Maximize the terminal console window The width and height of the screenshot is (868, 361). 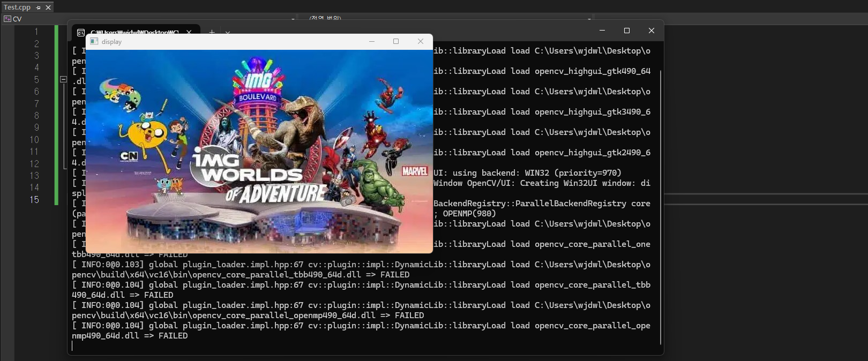(x=627, y=31)
